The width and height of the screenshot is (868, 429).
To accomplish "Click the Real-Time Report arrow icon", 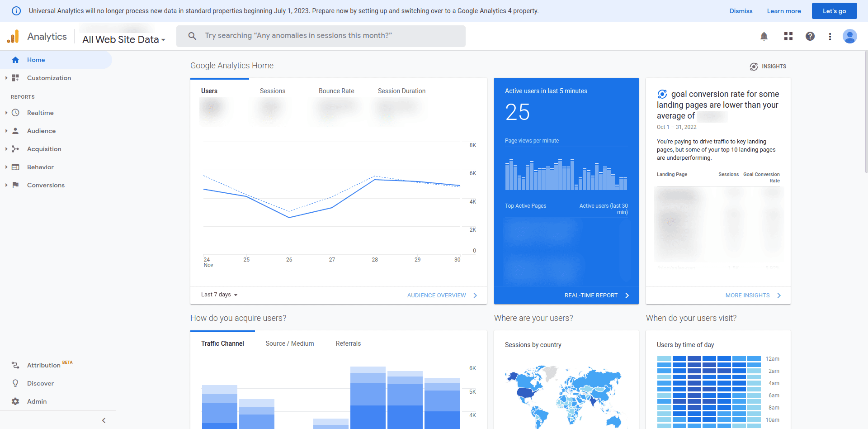I will tap(627, 296).
